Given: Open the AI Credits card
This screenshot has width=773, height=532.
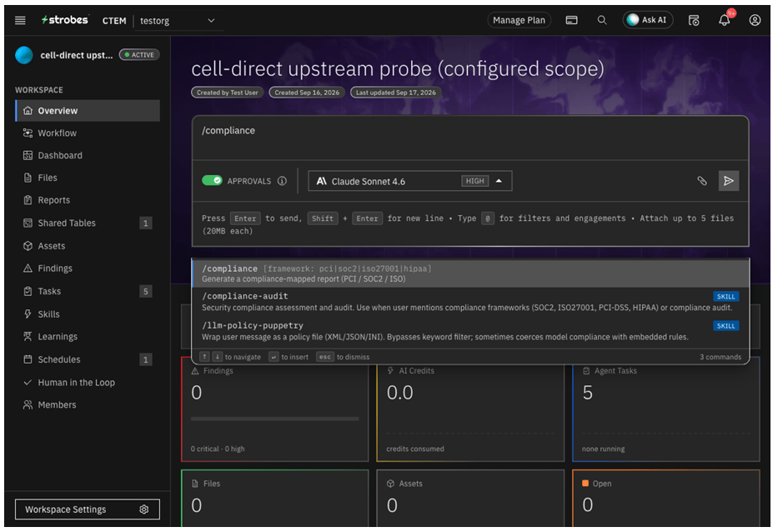Looking at the screenshot, I should [x=470, y=410].
